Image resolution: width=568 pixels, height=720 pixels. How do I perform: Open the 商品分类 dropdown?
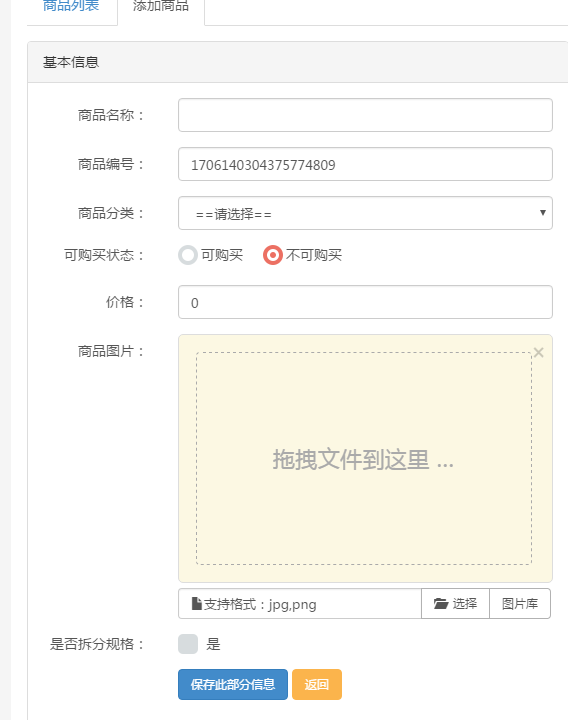coord(365,213)
